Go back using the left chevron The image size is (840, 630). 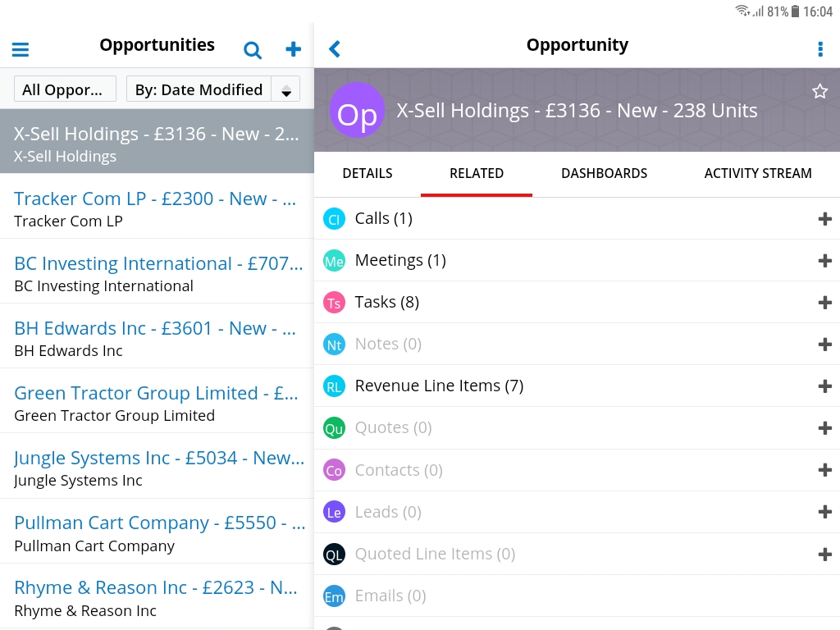point(335,49)
